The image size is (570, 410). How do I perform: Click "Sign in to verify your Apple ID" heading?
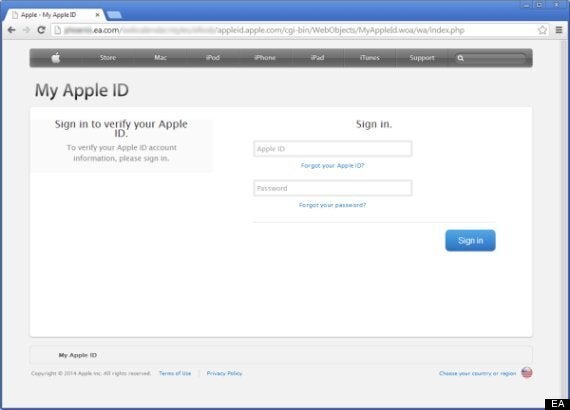(x=121, y=128)
